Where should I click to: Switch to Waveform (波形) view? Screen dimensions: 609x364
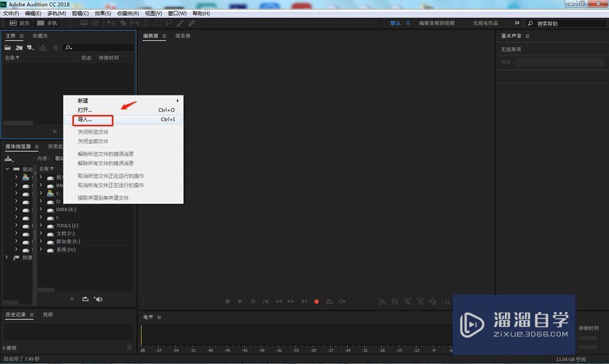click(x=19, y=23)
